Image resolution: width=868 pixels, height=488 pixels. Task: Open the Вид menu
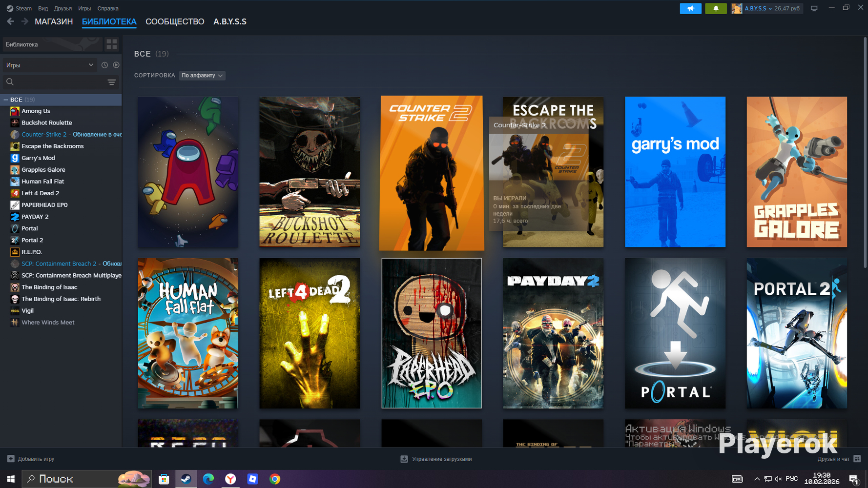43,8
